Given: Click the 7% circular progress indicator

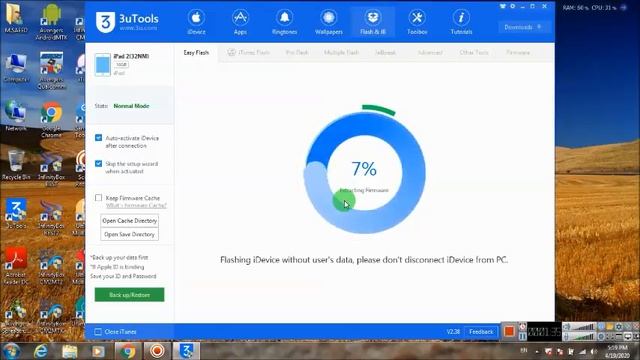Looking at the screenshot, I should pos(364,173).
